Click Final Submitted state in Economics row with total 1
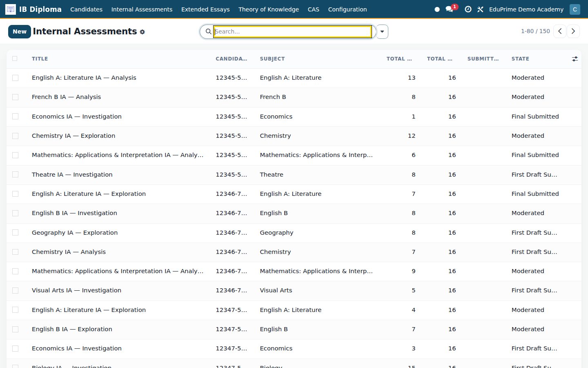 point(535,117)
